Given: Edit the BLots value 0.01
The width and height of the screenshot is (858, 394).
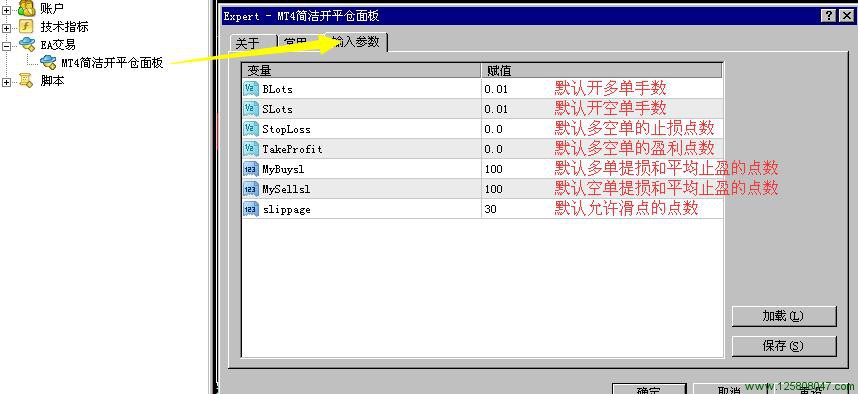Looking at the screenshot, I should [x=496, y=89].
